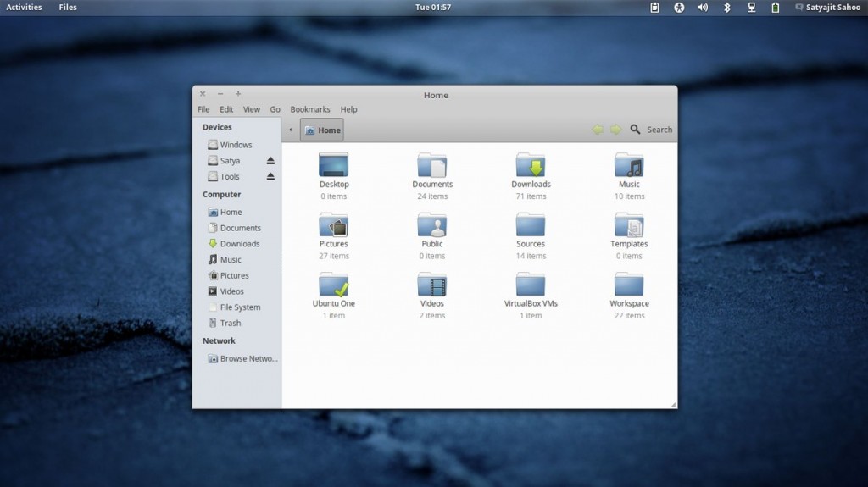Click the "27 items" label under Pictures
868x487 pixels.
(x=334, y=257)
